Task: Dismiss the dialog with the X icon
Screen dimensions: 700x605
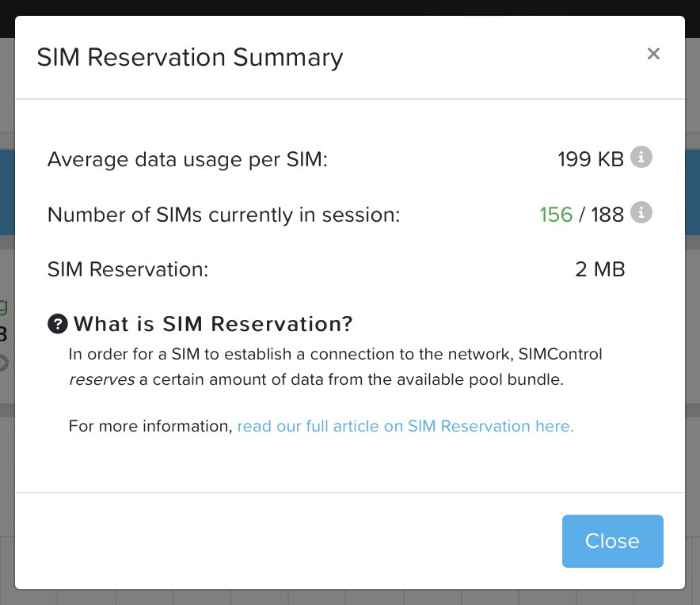Action: (x=653, y=54)
